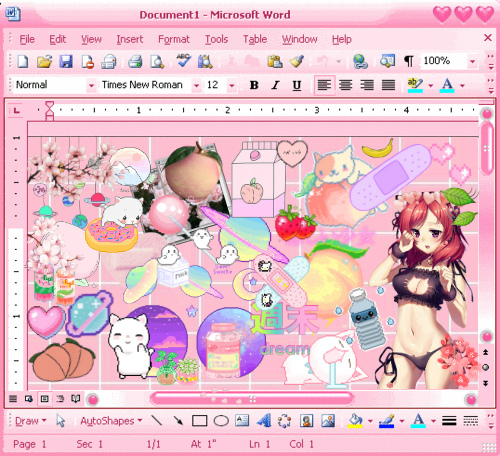Open the Edit menu
Viewport: 500px width, 456px height.
click(x=58, y=39)
